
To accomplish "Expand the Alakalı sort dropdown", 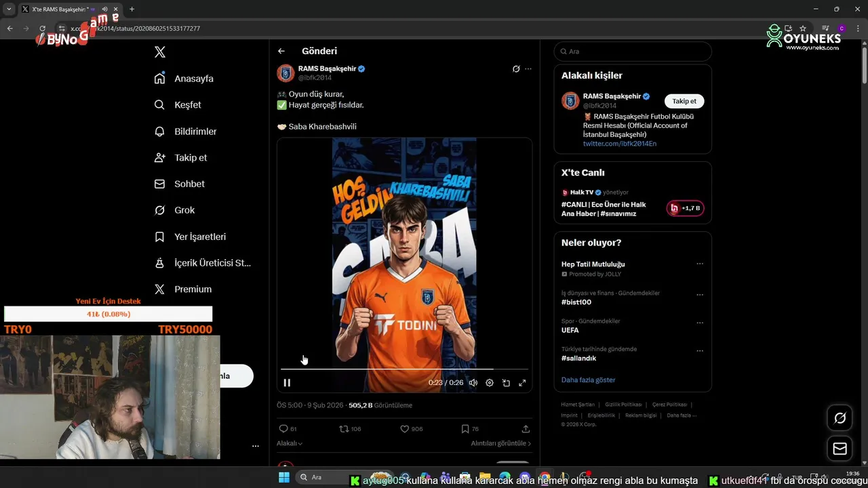I will 290,443.
